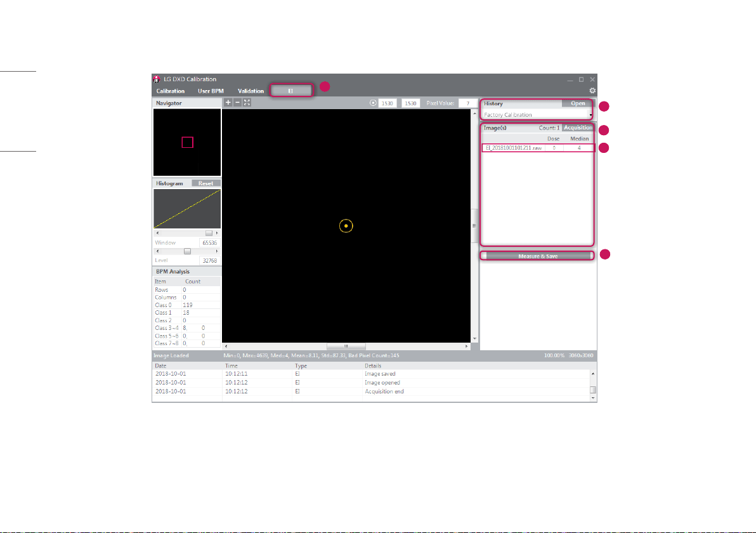Click the Measure & Save button

click(x=538, y=256)
